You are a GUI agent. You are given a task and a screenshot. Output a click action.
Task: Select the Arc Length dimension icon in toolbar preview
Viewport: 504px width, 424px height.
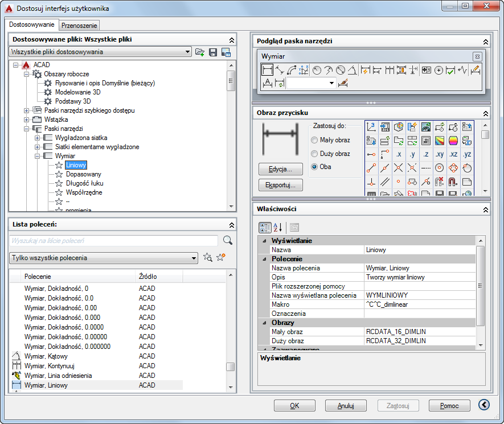(292, 70)
